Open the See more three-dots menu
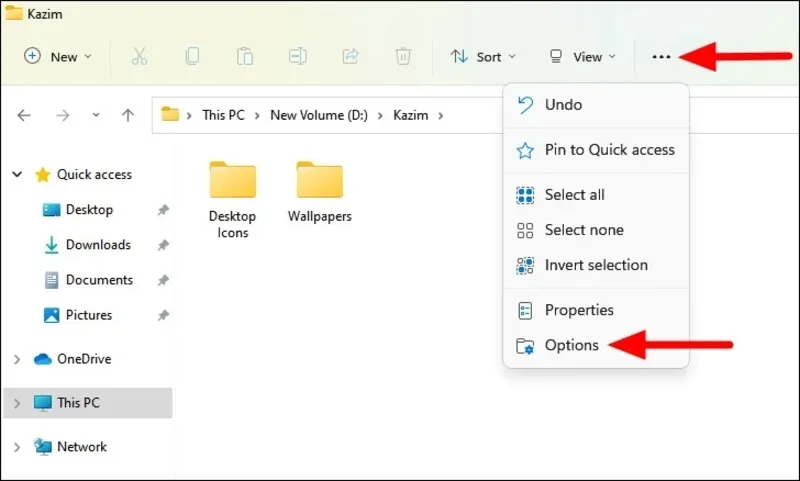 [661, 57]
